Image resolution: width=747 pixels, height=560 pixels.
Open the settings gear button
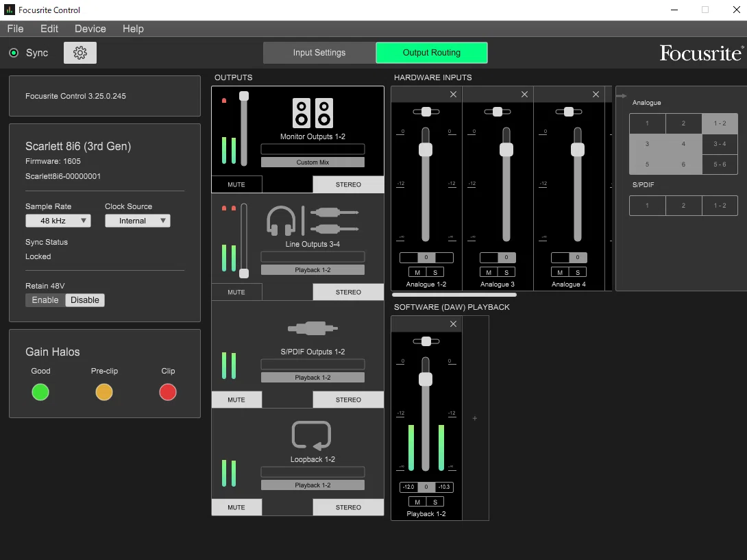point(80,52)
